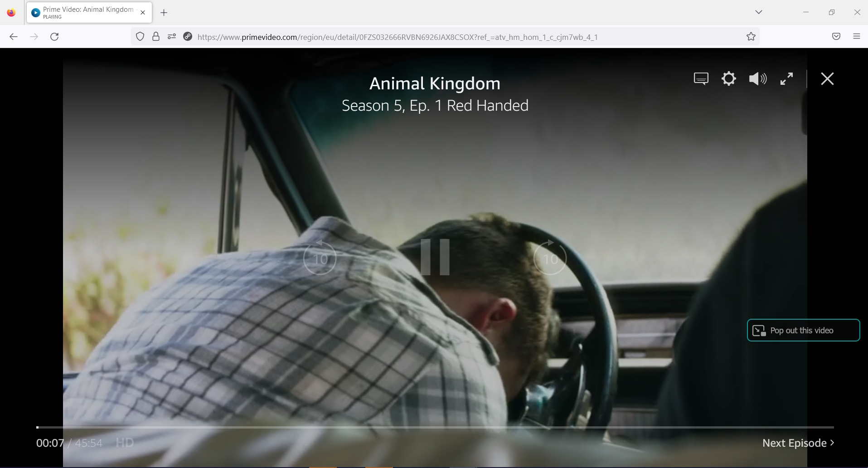The height and width of the screenshot is (468, 868).
Task: Switch to the Prime Video tab
Action: pos(84,12)
